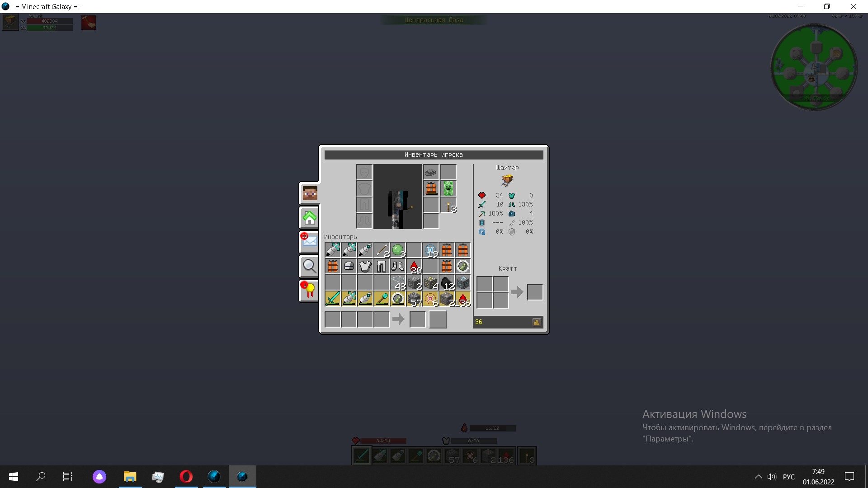Screen dimensions: 868x488
Task: Open the magnifying glass search tab
Action: 310,266
